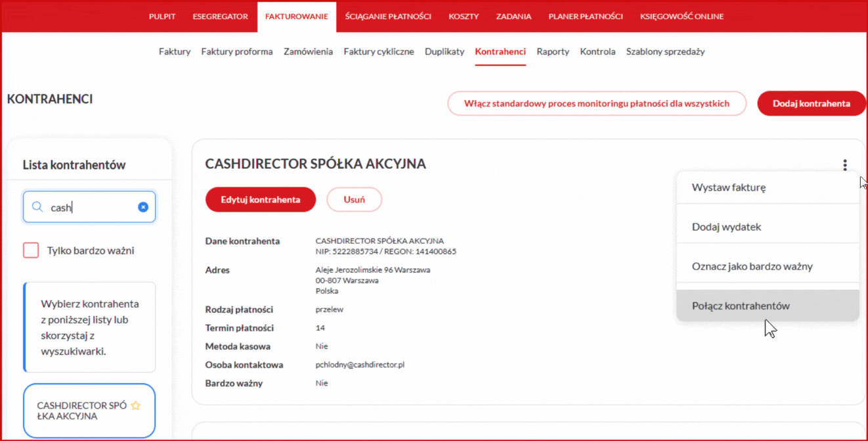Screen dimensions: 868x441
Task: Click the Dane kontrahenta label
Action: 242,241
